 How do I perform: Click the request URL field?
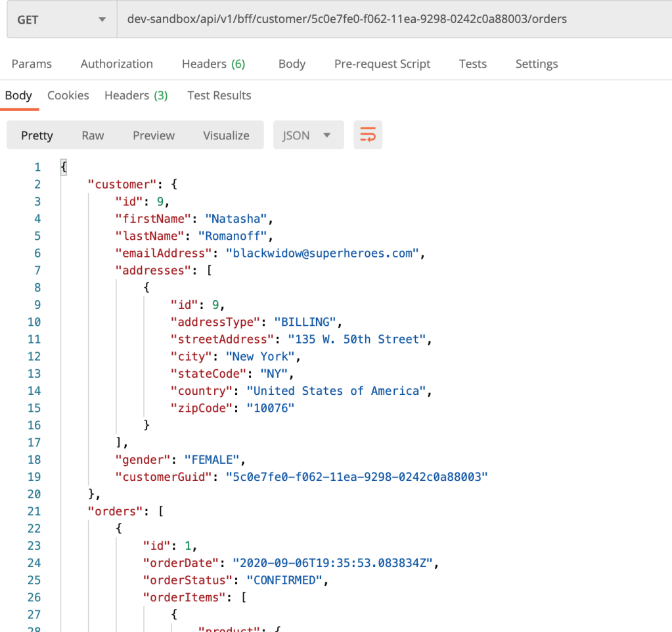coord(393,20)
